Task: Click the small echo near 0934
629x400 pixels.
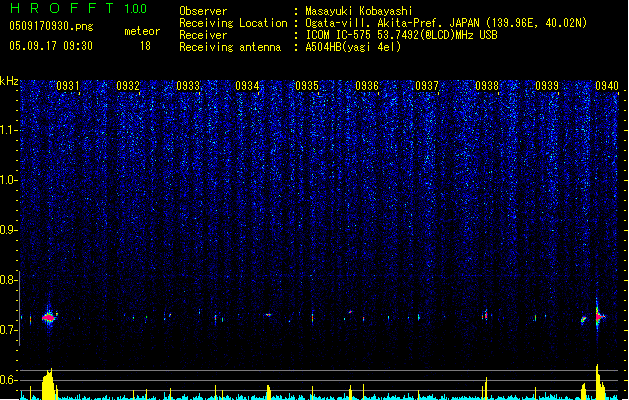Action: tap(268, 315)
